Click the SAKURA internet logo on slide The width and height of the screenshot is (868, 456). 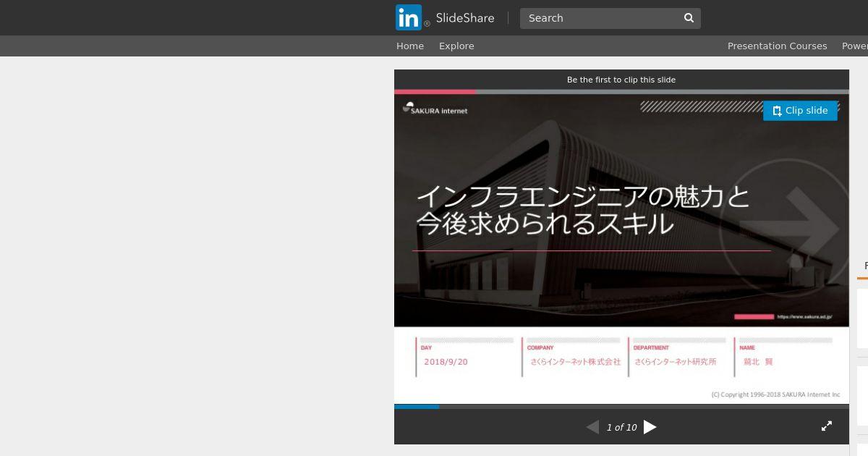click(x=435, y=109)
